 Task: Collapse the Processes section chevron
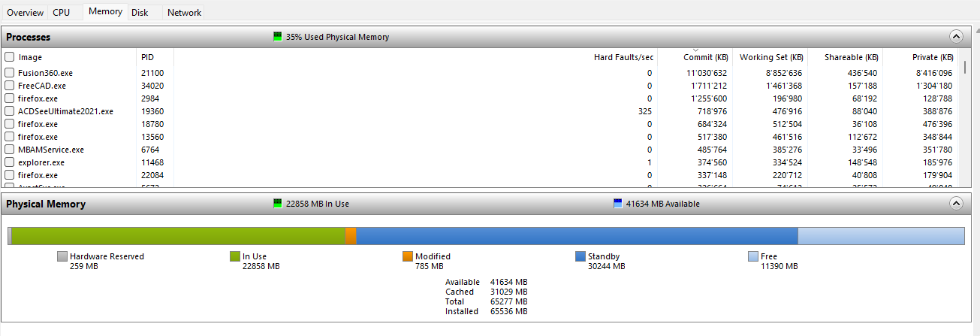[x=956, y=36]
